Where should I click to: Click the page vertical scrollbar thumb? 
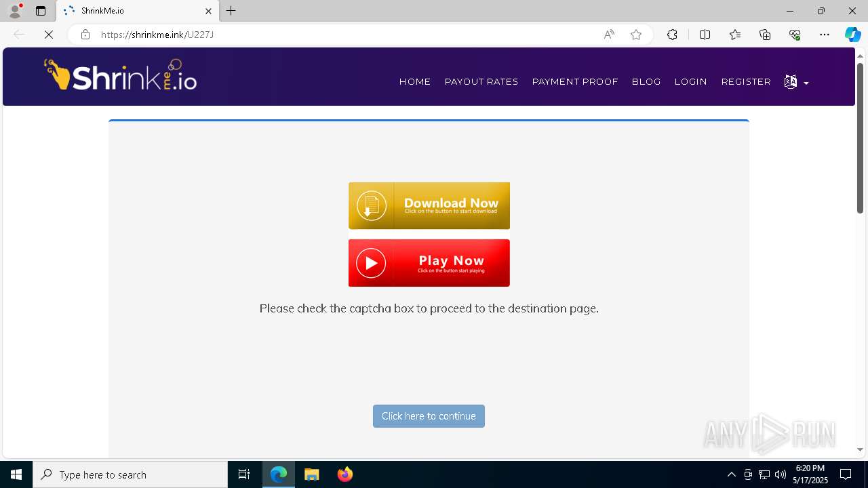pos(860,138)
